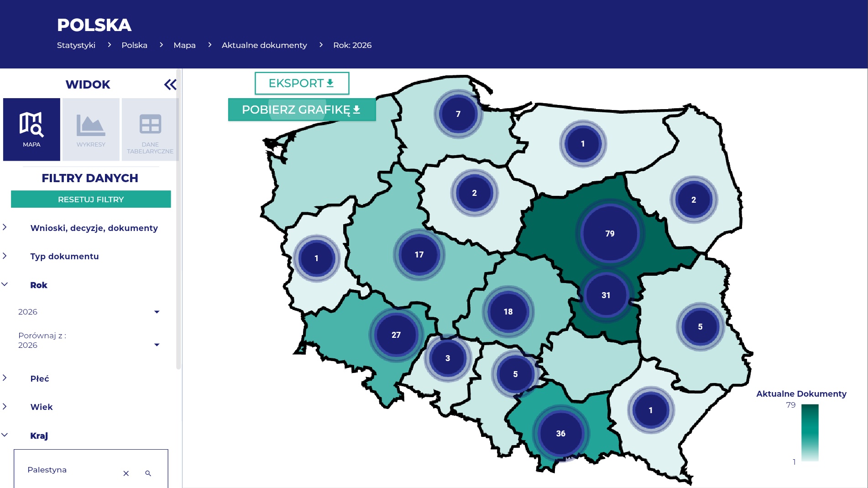
Task: Download the map via POBIERZ GRAFIKĘ
Action: click(x=302, y=110)
